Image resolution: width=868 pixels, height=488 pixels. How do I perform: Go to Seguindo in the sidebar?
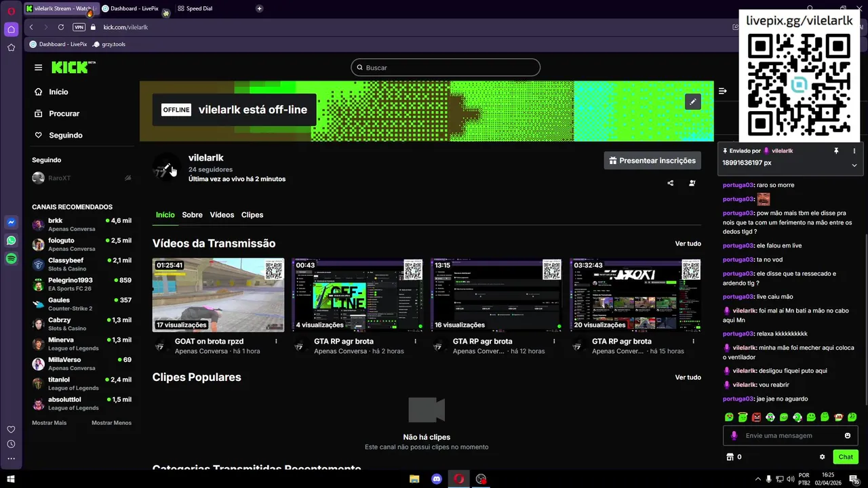tap(58, 136)
